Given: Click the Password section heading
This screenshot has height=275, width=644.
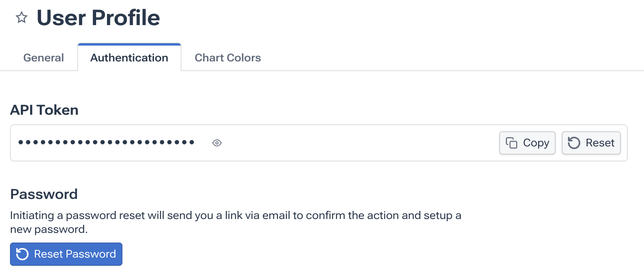Looking at the screenshot, I should coord(44,194).
